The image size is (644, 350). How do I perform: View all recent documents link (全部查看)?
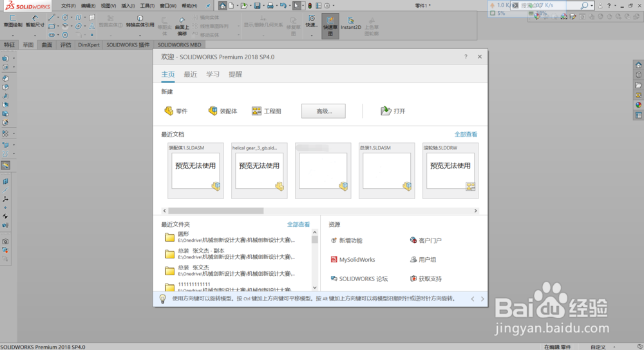click(466, 135)
